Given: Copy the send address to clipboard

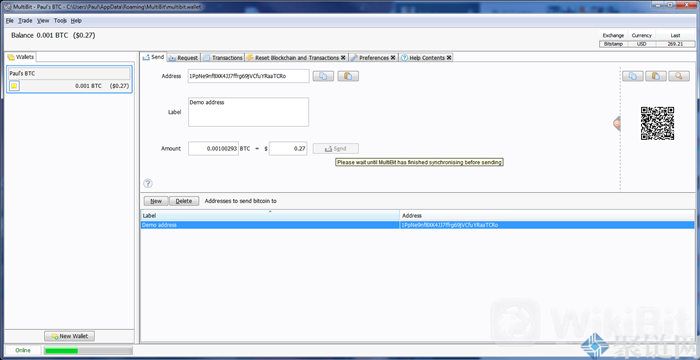Looking at the screenshot, I should 323,76.
